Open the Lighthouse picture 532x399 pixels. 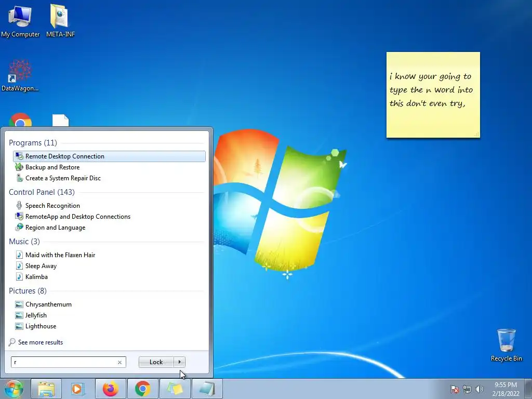pos(41,326)
